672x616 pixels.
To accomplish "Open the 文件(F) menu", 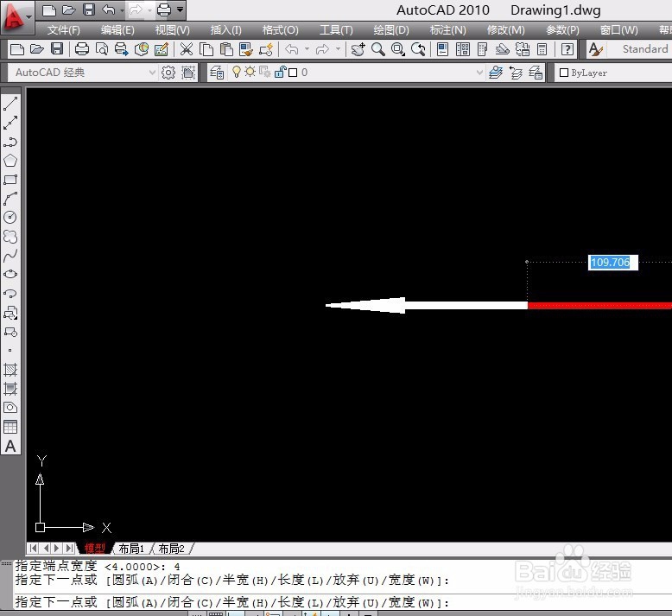I will (x=63, y=30).
